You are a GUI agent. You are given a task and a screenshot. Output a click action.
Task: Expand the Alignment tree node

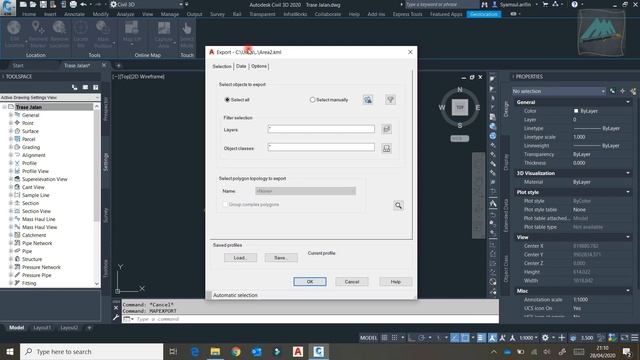(x=11, y=155)
